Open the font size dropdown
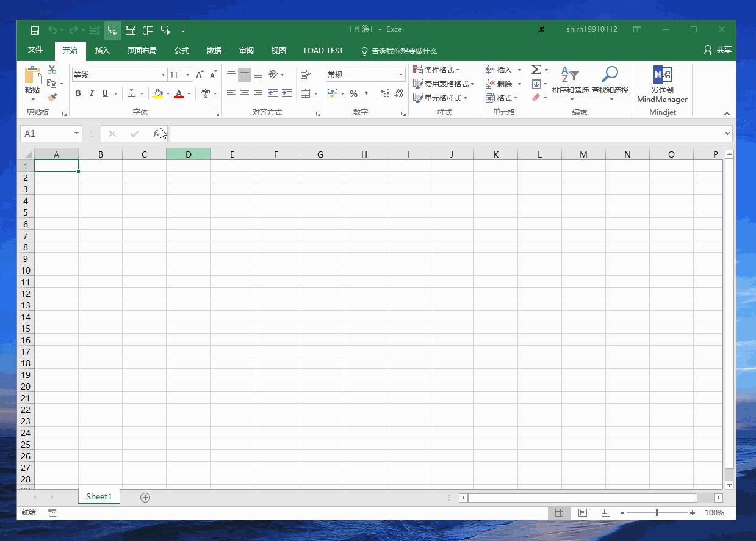 [187, 74]
